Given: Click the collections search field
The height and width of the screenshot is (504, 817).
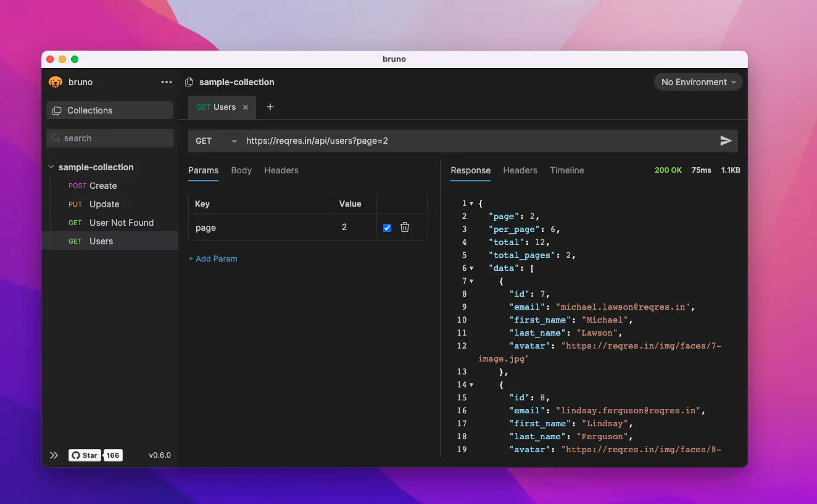Looking at the screenshot, I should [x=110, y=138].
